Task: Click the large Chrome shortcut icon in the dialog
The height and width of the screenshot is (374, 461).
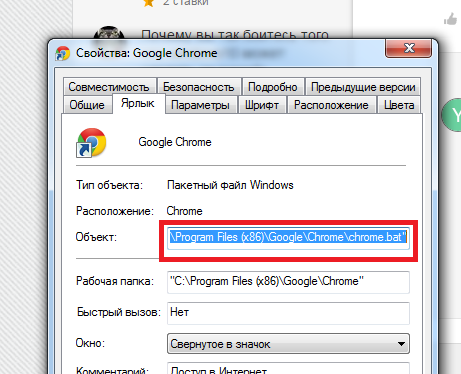Action: [92, 142]
